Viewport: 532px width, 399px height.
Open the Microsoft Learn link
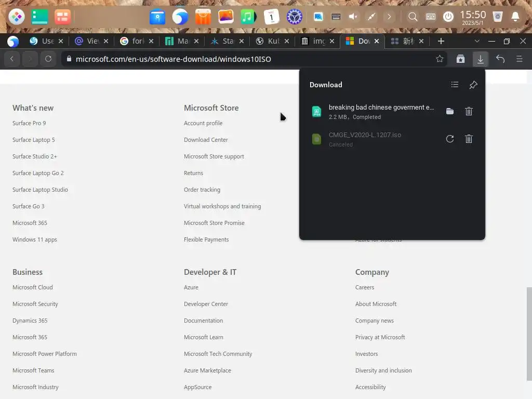point(203,337)
